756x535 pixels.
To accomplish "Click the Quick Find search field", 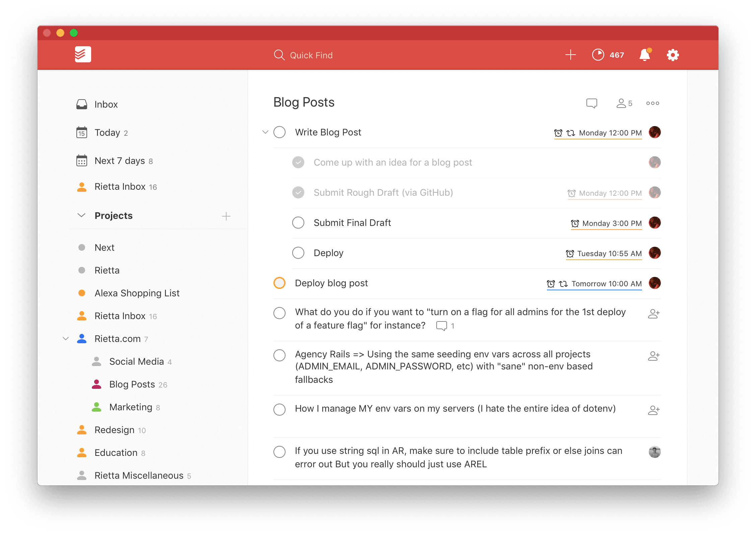I will click(311, 55).
